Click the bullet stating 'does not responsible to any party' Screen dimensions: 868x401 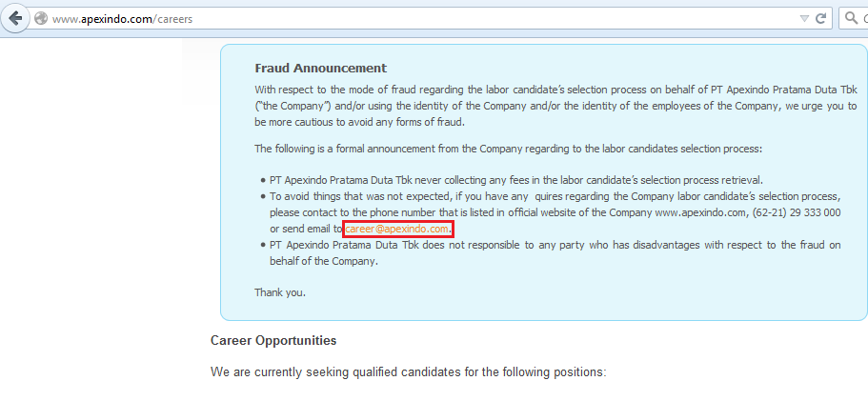pyautogui.click(x=555, y=253)
